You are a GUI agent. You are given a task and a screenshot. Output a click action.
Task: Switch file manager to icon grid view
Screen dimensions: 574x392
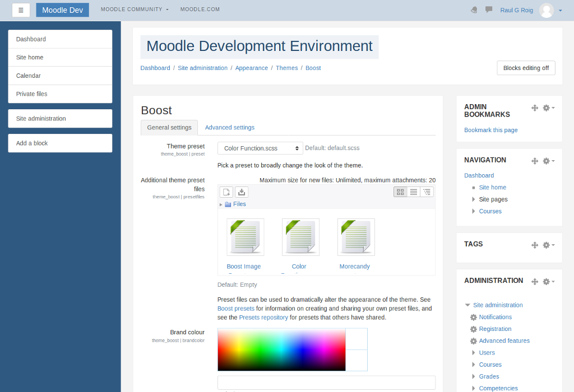(x=400, y=192)
